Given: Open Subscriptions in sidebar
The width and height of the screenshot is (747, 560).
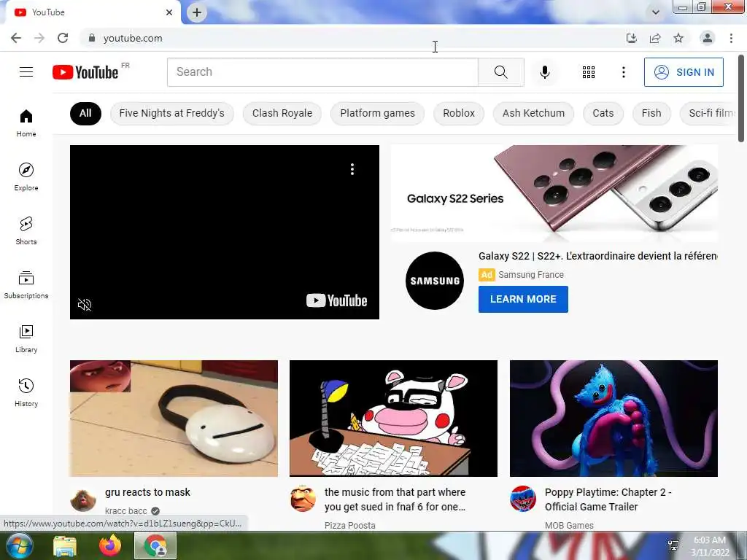Looking at the screenshot, I should 26,284.
